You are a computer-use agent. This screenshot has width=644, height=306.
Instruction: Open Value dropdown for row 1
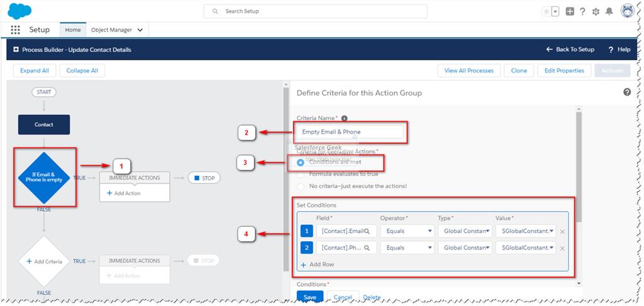tap(526, 231)
